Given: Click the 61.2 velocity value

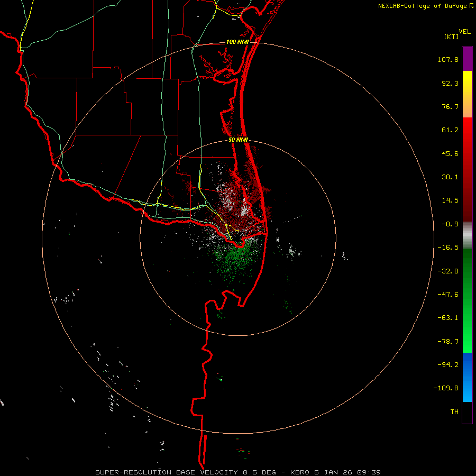Looking at the screenshot, I should [450, 130].
